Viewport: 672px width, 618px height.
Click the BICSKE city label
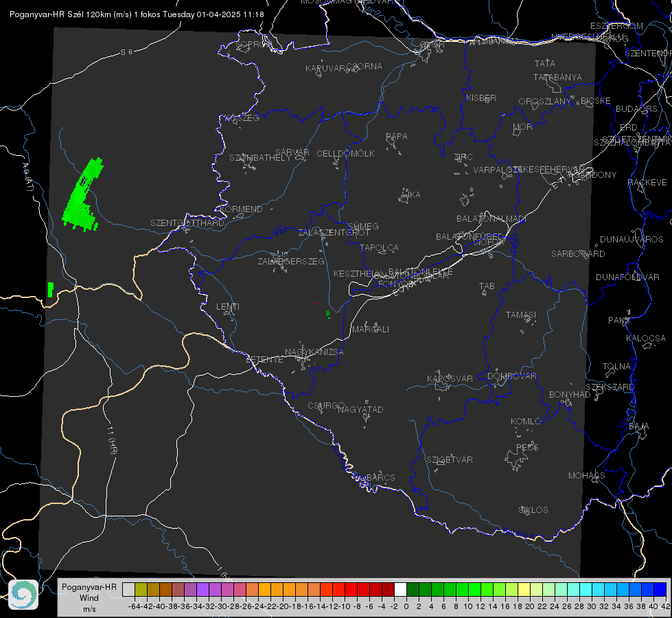(596, 101)
